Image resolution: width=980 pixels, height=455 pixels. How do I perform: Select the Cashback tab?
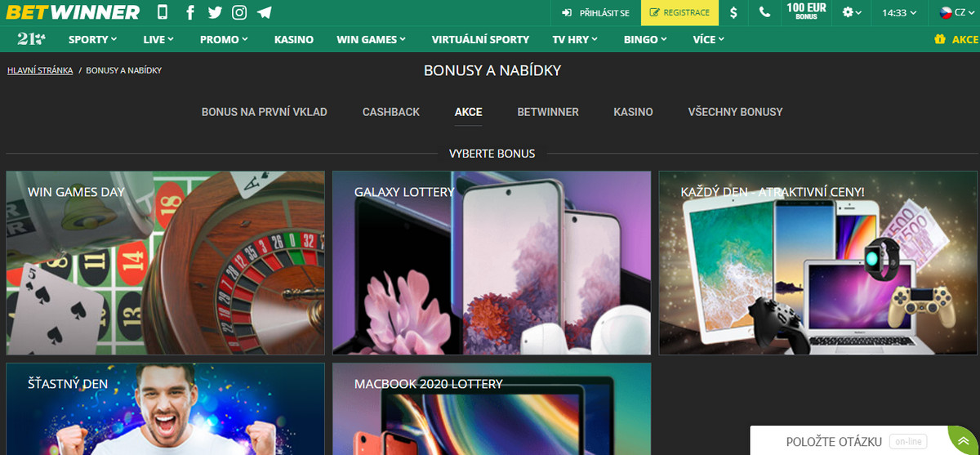click(x=391, y=112)
